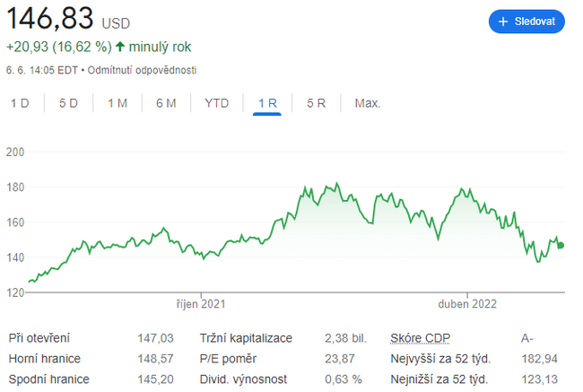Viewport: 583px width, 392px height.
Task: Choose the 6 M time range tab
Action: click(x=166, y=103)
